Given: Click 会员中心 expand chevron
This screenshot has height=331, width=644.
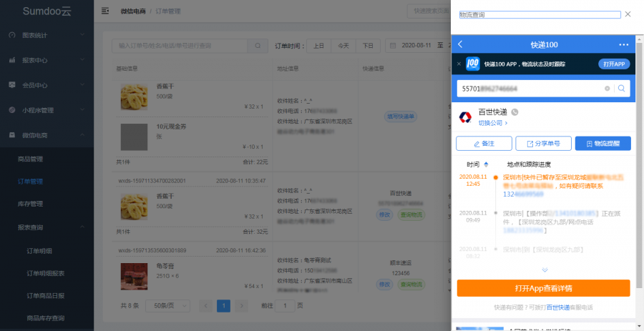Looking at the screenshot, I should tap(82, 85).
